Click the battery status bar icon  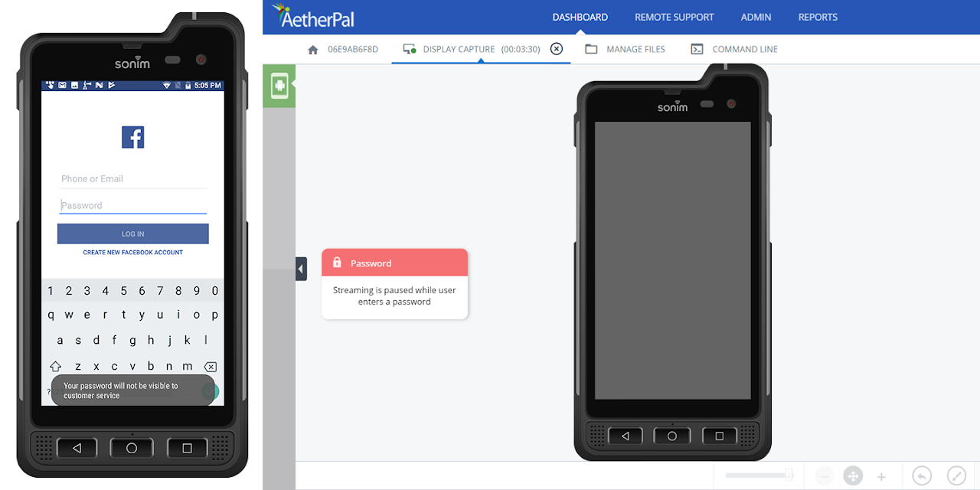[188, 85]
